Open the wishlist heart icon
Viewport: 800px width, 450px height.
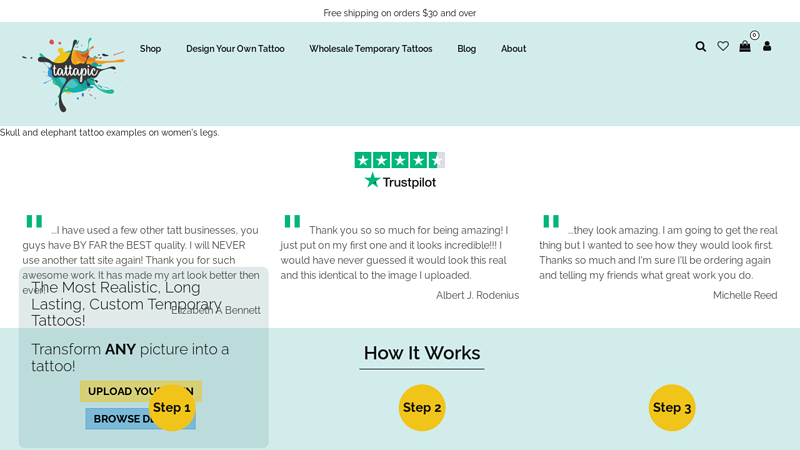pos(723,46)
